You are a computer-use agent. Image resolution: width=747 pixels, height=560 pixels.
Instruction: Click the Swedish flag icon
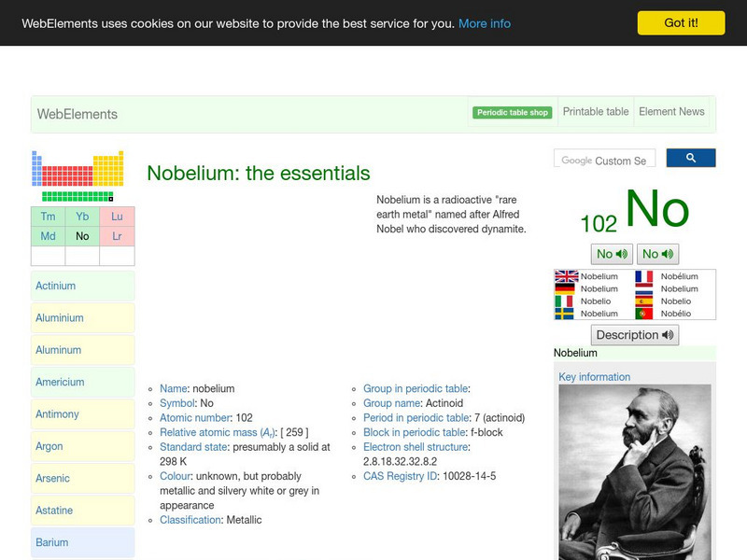(564, 314)
